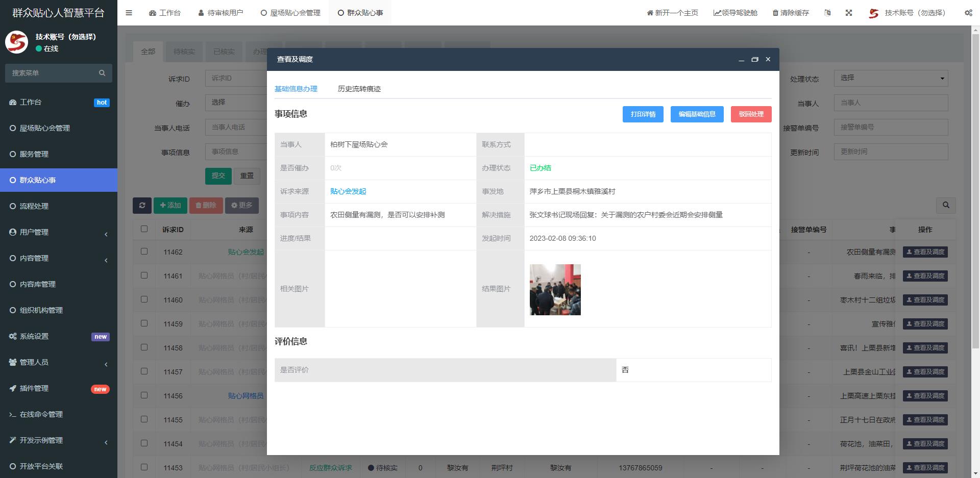Screen dimensions: 980x478
Task: Open settings cogs icon at top right
Action: (968, 13)
